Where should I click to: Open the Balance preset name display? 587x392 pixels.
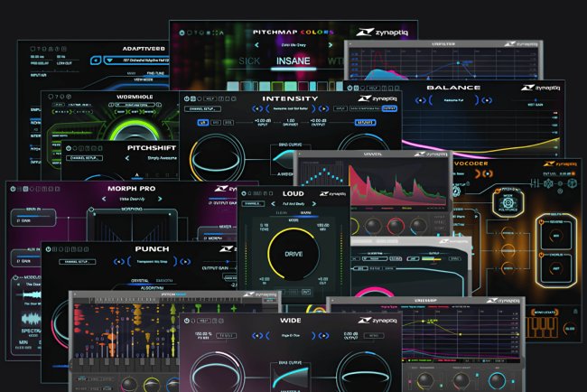[x=453, y=100]
